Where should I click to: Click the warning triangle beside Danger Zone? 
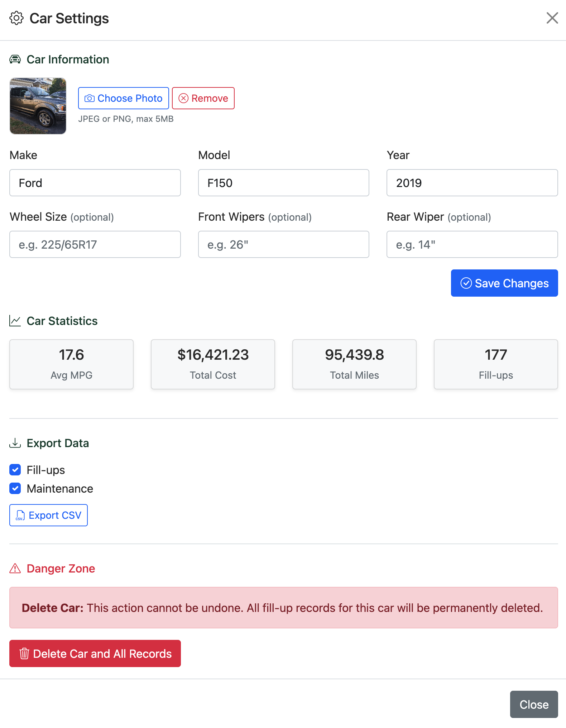(x=15, y=568)
